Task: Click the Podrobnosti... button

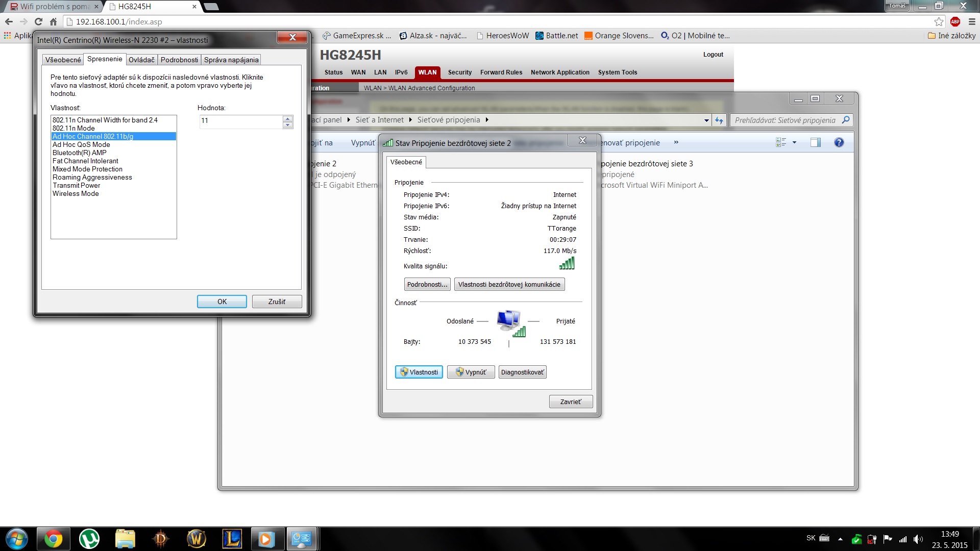Action: point(427,285)
